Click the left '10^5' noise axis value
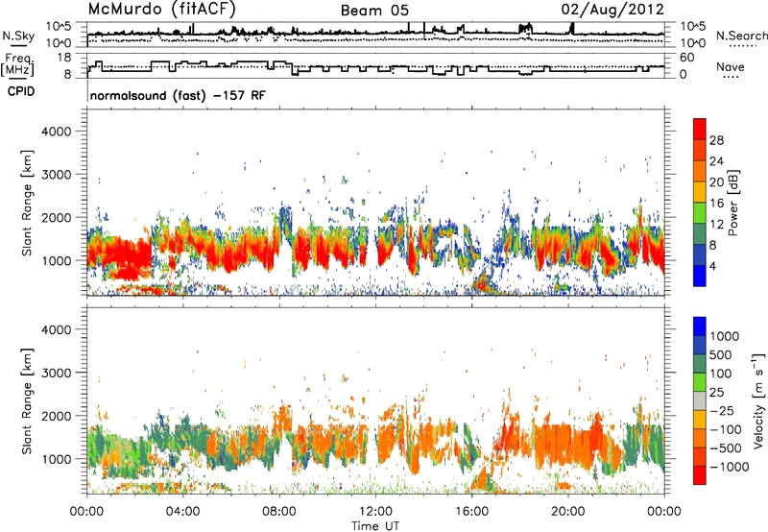The width and height of the screenshot is (768, 532). (59, 27)
